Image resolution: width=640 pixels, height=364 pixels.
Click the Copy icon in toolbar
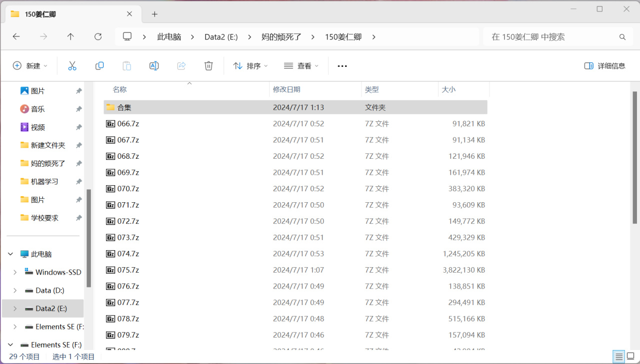pyautogui.click(x=99, y=66)
